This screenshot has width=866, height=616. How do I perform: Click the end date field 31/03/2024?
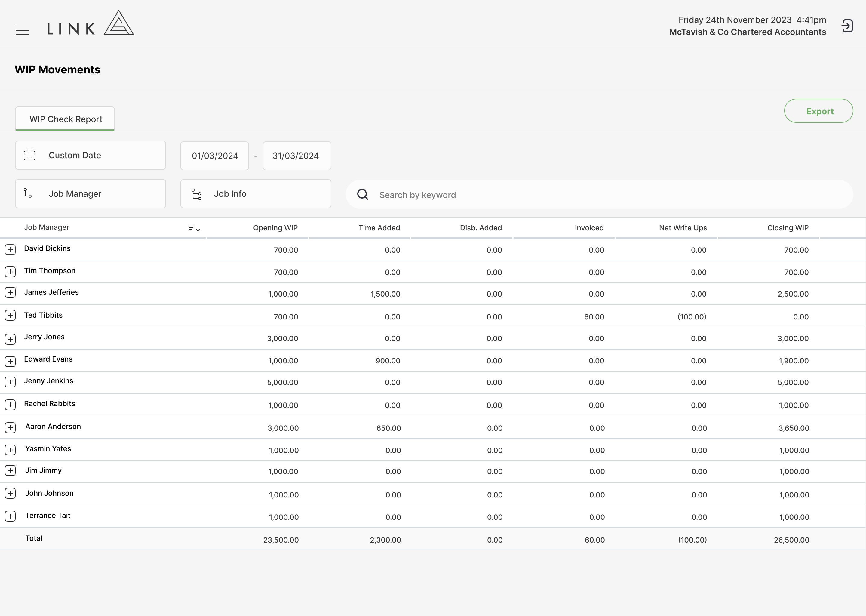click(297, 156)
